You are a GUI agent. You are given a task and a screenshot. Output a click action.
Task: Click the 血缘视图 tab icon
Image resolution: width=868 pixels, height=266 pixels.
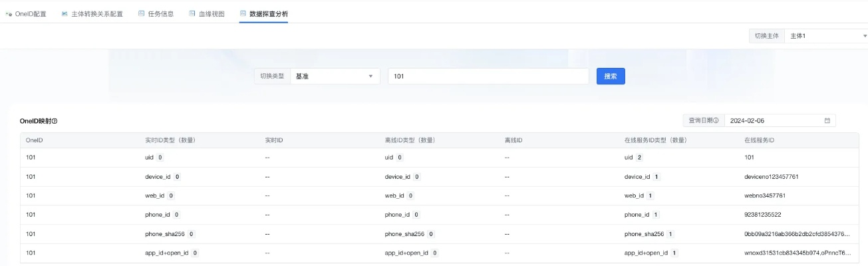pos(192,13)
